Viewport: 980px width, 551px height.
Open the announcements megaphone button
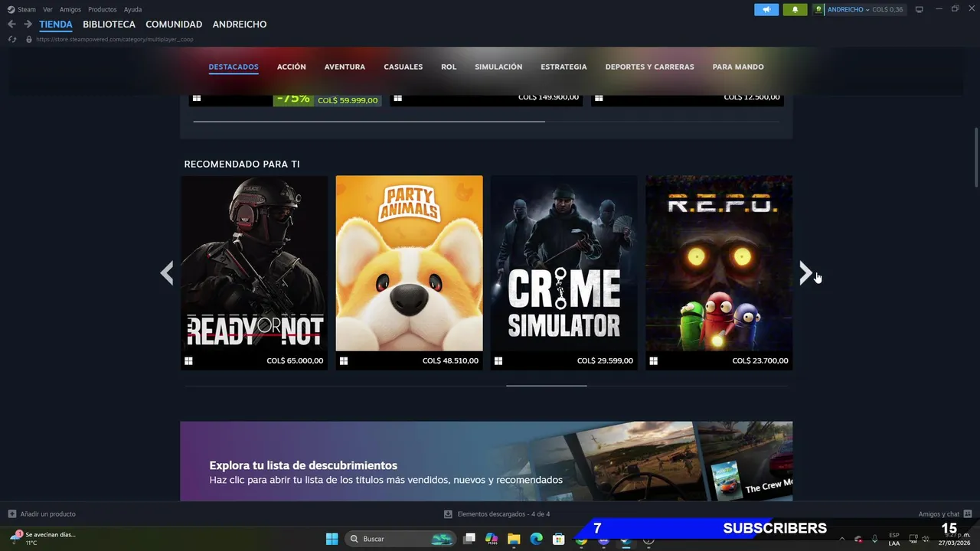(x=766, y=9)
